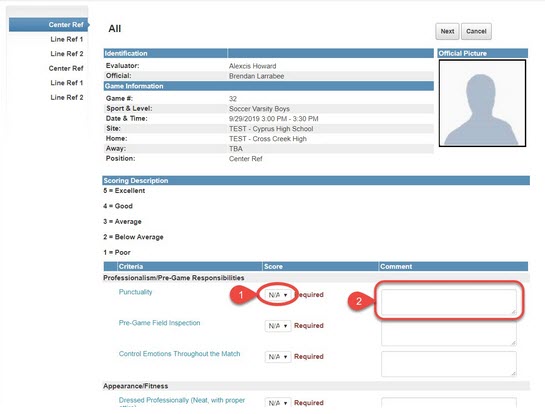Click the Away value TBA
This screenshot has width=545, height=414.
[x=236, y=149]
